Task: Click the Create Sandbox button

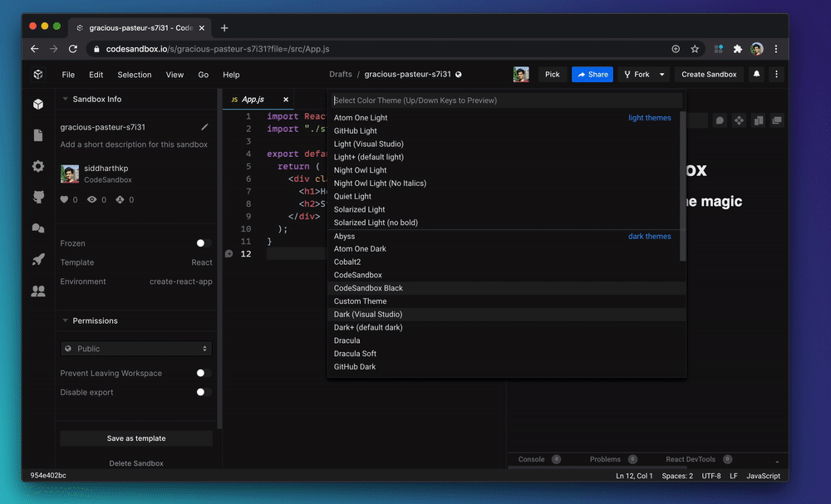Action: [709, 75]
